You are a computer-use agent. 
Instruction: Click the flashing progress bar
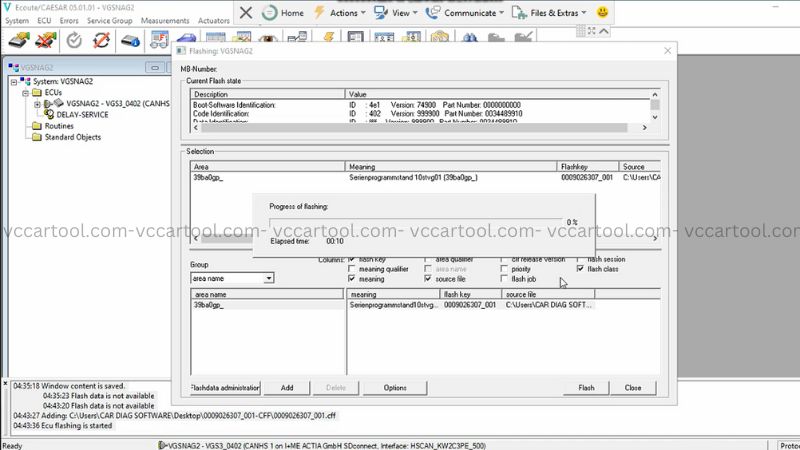416,222
